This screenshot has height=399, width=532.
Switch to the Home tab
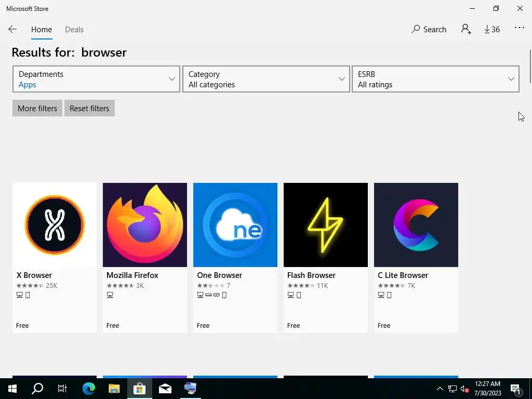[42, 30]
